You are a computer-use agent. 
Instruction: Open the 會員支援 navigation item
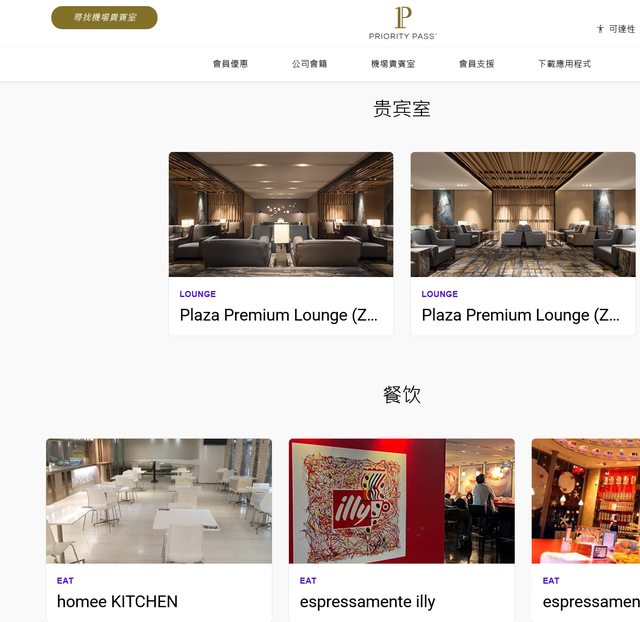click(476, 64)
